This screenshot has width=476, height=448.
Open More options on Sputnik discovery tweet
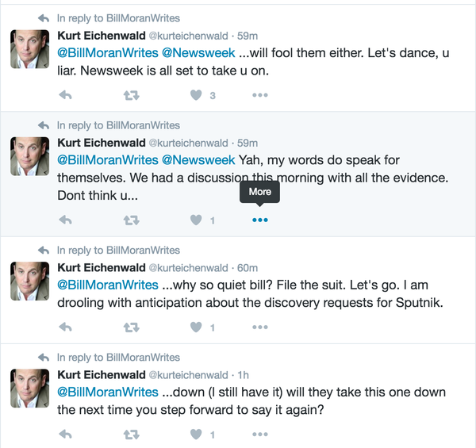260,327
